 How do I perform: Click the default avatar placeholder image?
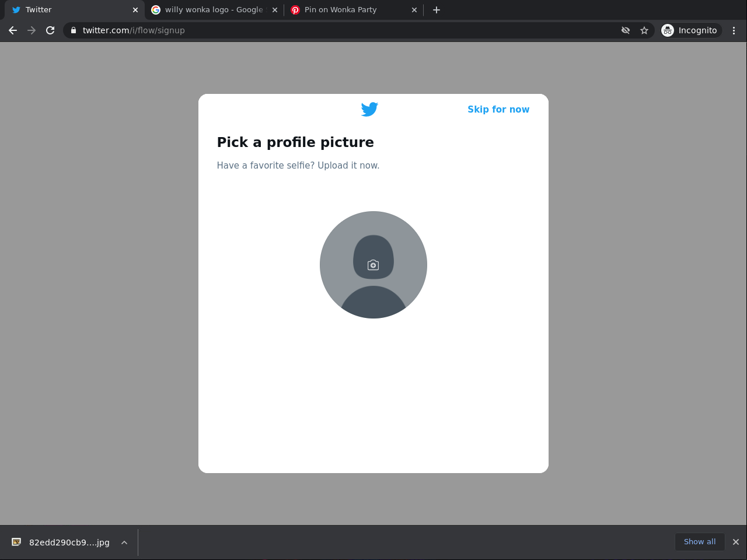(373, 265)
